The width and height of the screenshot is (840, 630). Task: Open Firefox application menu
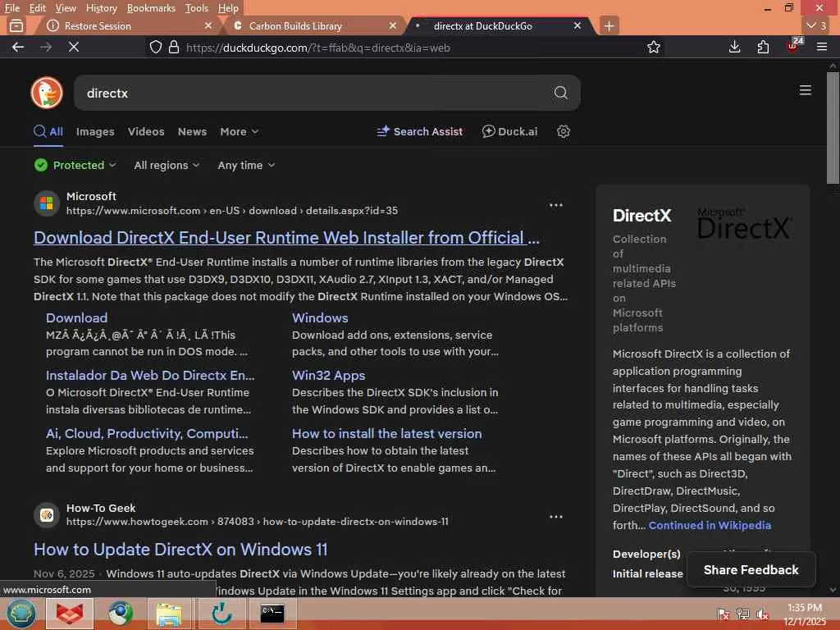coord(822,47)
